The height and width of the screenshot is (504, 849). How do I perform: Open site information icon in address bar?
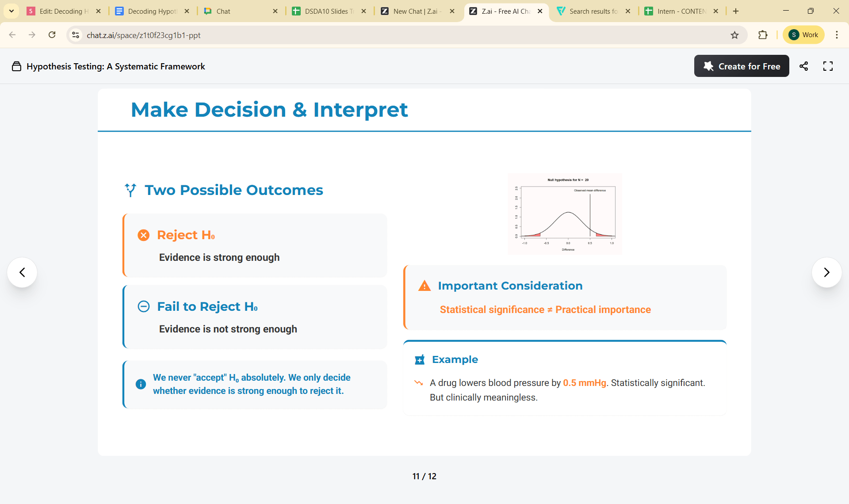(x=76, y=35)
